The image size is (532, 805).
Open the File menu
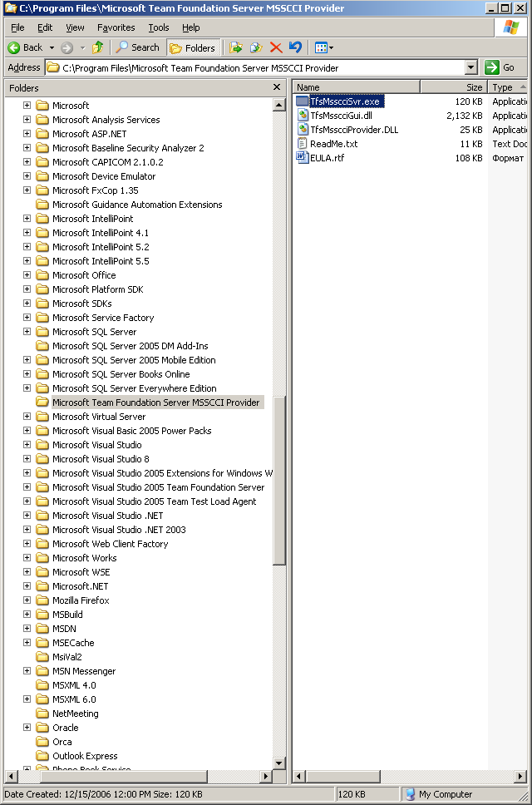point(17,27)
